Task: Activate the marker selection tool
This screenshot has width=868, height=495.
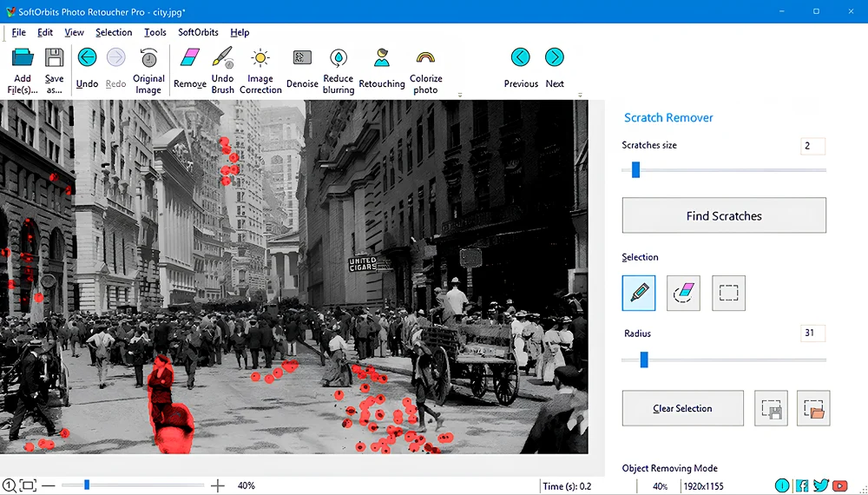Action: pos(639,294)
